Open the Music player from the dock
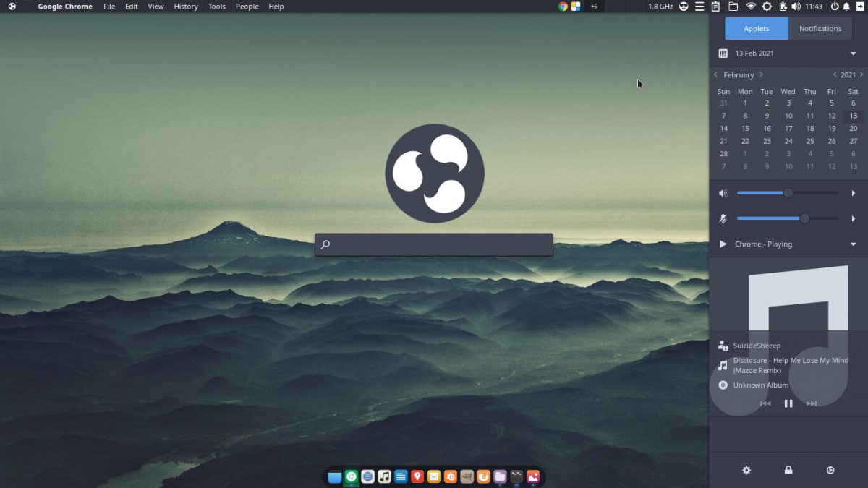The width and height of the screenshot is (868, 488). coord(384,476)
